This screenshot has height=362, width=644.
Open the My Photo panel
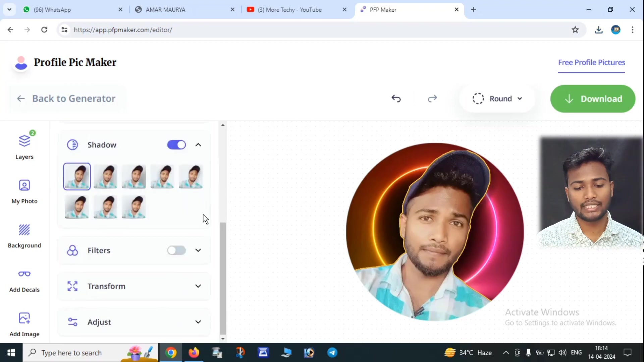pyautogui.click(x=24, y=191)
